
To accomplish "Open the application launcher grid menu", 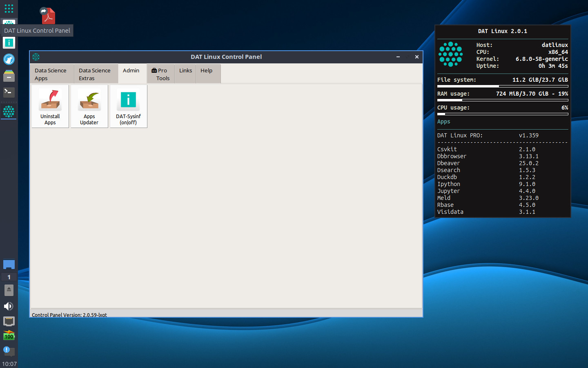I will click(9, 8).
